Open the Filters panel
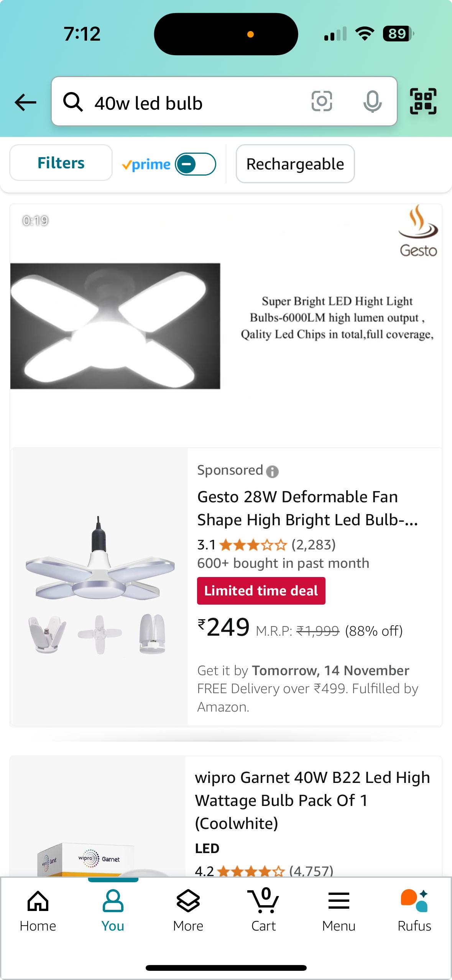 click(61, 163)
